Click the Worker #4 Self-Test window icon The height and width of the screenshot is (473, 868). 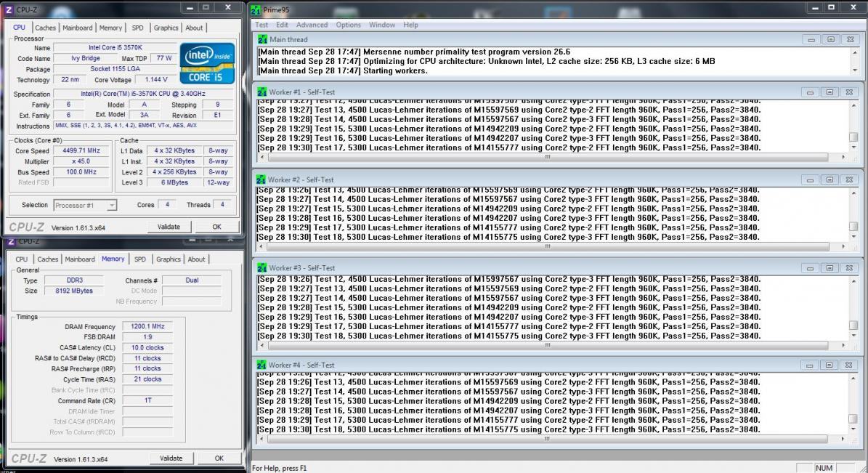tap(261, 365)
